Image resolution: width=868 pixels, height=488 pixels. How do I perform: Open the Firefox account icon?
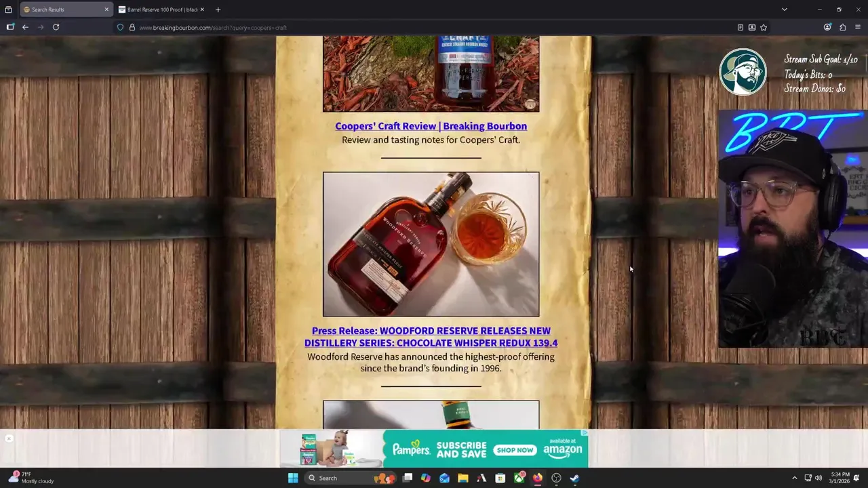pos(827,27)
